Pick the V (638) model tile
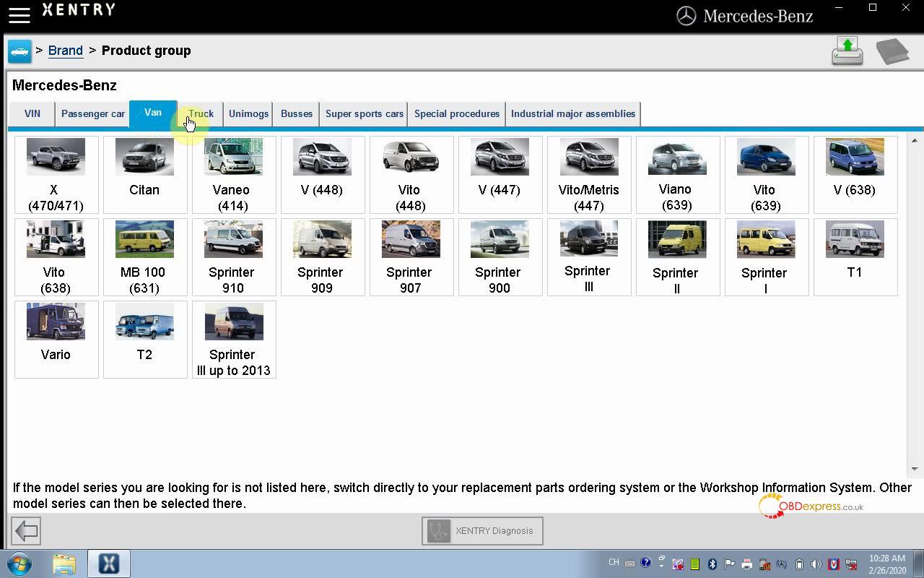The width and height of the screenshot is (924, 578). tap(855, 175)
